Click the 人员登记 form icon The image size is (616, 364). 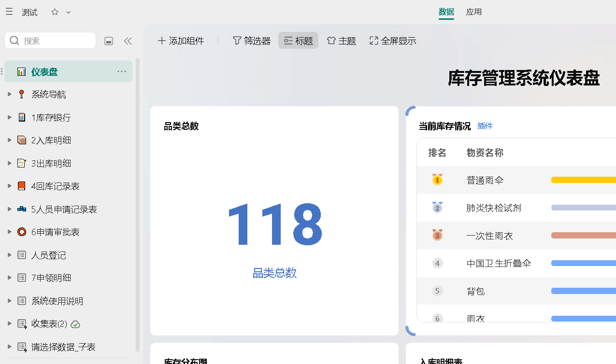pyautogui.click(x=22, y=255)
